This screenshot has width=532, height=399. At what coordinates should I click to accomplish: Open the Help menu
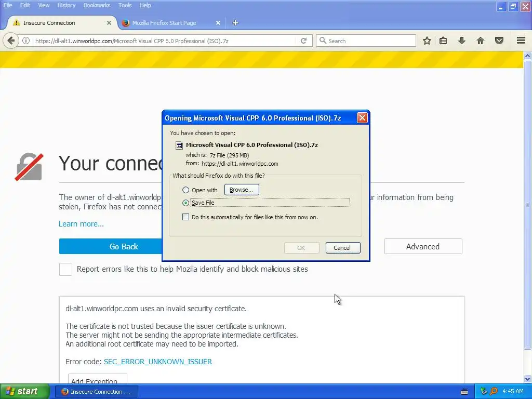(145, 5)
